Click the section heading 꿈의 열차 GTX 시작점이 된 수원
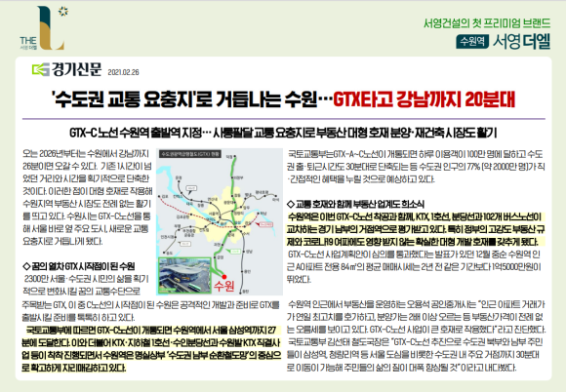The width and height of the screenshot is (566, 392). coord(79,266)
